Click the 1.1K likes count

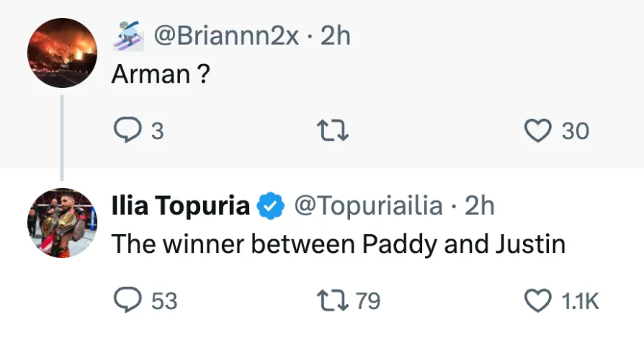579,301
